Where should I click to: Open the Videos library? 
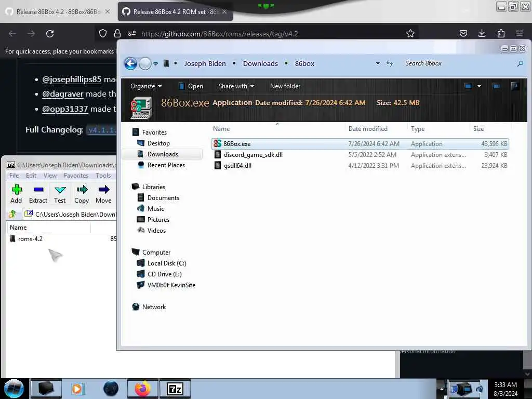click(156, 230)
